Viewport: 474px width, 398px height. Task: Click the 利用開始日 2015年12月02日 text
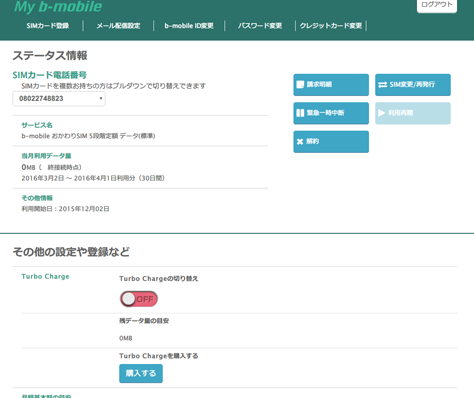65,209
